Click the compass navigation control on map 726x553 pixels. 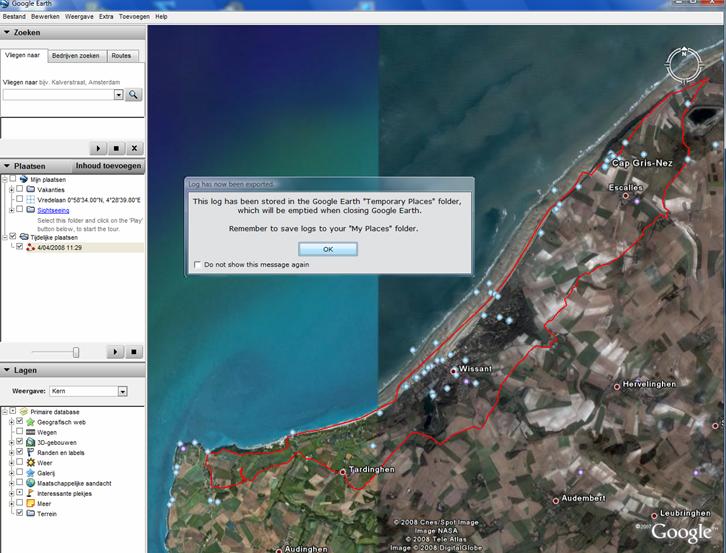[684, 65]
